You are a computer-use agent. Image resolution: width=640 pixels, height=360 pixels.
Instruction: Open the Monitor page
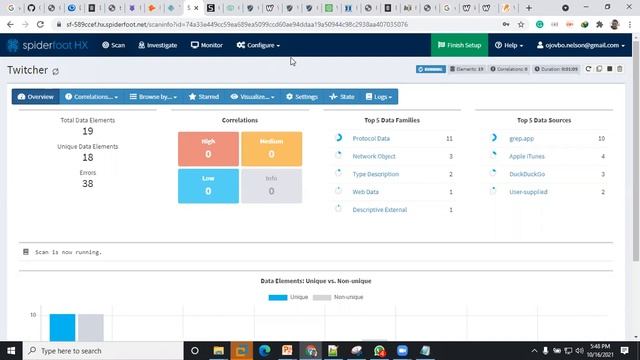[x=207, y=45]
